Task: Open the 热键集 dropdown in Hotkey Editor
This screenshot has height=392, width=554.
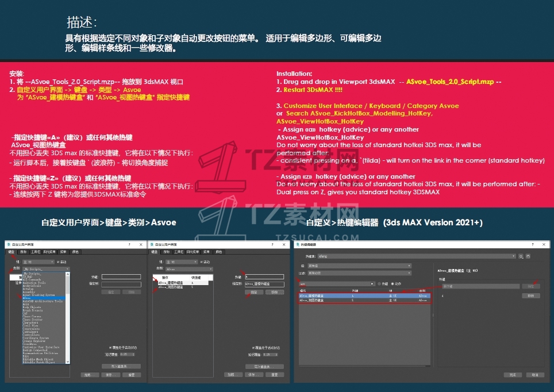Action: click(417, 256)
